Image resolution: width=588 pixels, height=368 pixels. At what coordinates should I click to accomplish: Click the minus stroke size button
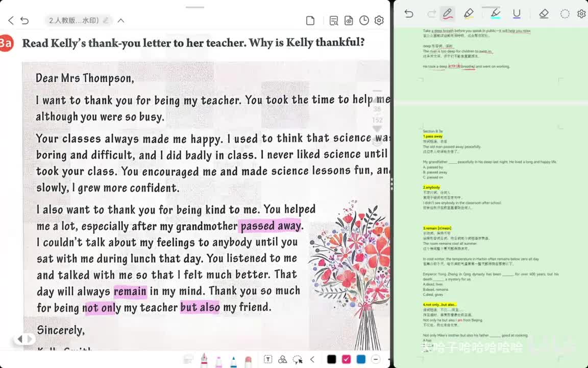[376, 359]
